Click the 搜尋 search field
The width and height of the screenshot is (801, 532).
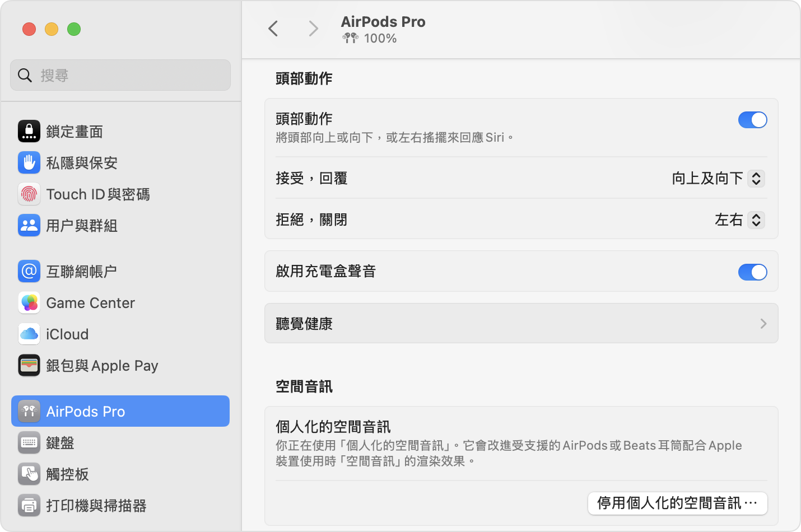120,75
